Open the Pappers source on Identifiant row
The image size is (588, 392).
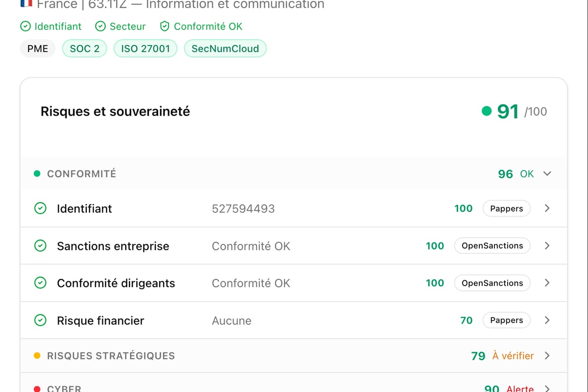coord(506,208)
